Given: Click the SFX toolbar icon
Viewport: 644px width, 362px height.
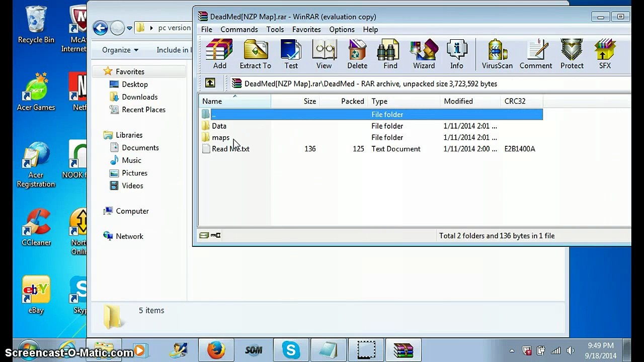Looking at the screenshot, I should [605, 54].
